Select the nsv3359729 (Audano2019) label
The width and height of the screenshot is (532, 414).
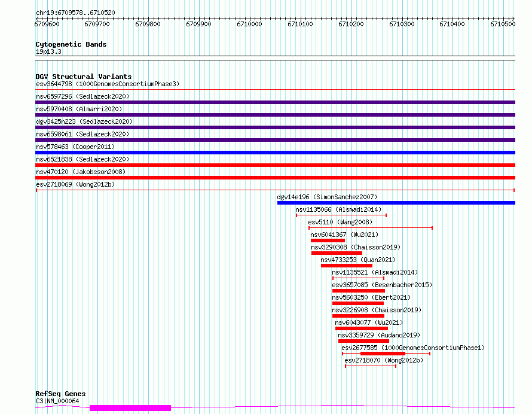point(379,335)
